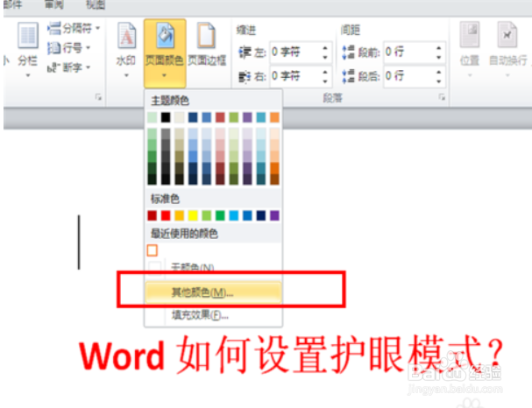Click the 位置 position icon
Viewport: 532px width, 408px height.
pyautogui.click(x=470, y=34)
